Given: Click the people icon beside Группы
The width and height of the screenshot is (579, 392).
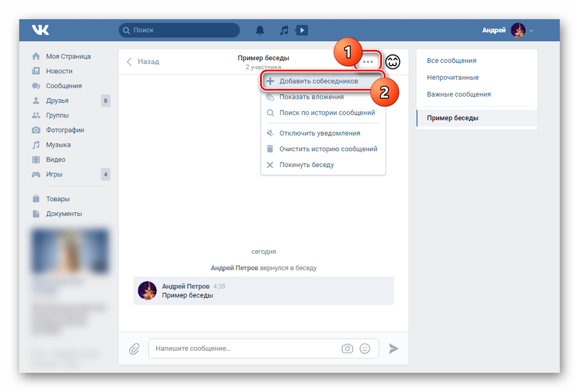Looking at the screenshot, I should pos(36,115).
